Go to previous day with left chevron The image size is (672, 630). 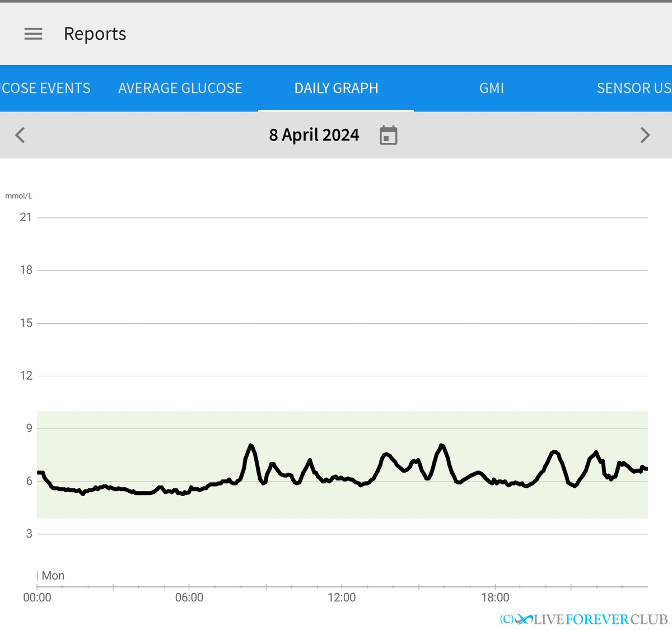tap(20, 135)
